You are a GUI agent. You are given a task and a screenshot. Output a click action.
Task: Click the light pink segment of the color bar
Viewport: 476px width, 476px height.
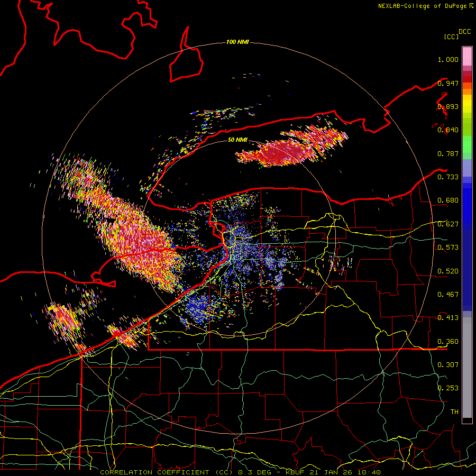pos(467,56)
